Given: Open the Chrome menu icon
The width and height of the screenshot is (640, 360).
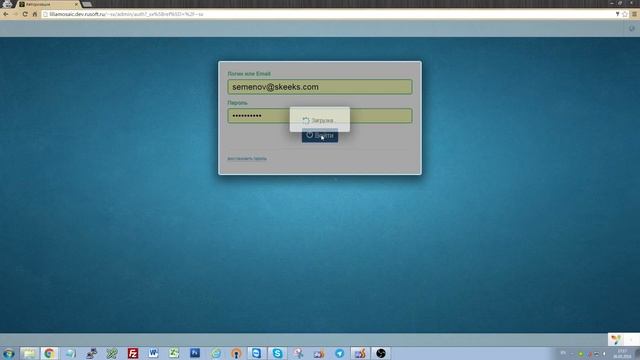Looking at the screenshot, I should click(x=635, y=14).
